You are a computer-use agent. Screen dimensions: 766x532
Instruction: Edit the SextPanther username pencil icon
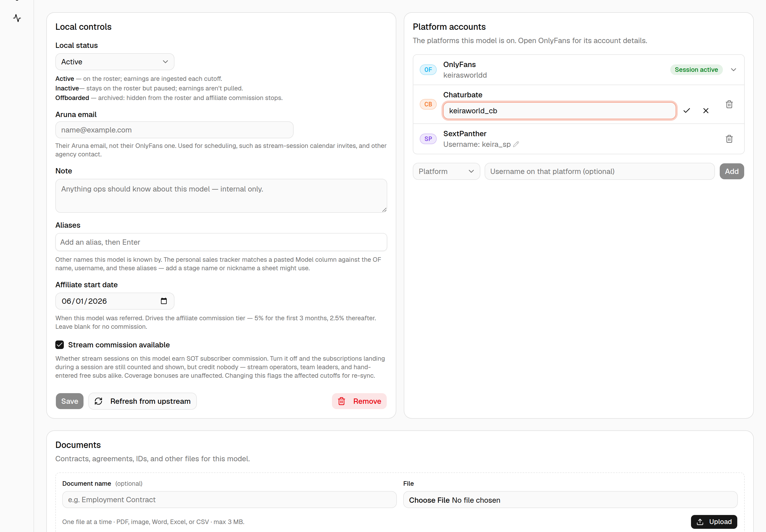[516, 144]
